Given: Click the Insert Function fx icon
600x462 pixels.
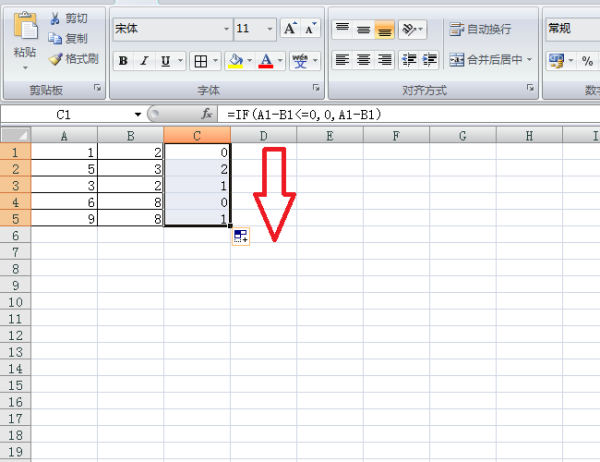Looking at the screenshot, I should coord(207,114).
